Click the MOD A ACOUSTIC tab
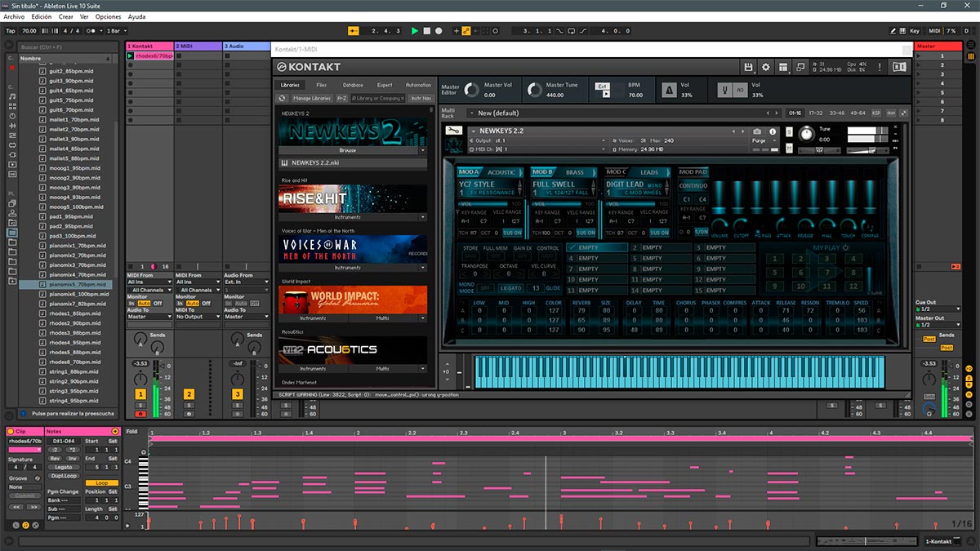This screenshot has width=980, height=551. click(501, 172)
